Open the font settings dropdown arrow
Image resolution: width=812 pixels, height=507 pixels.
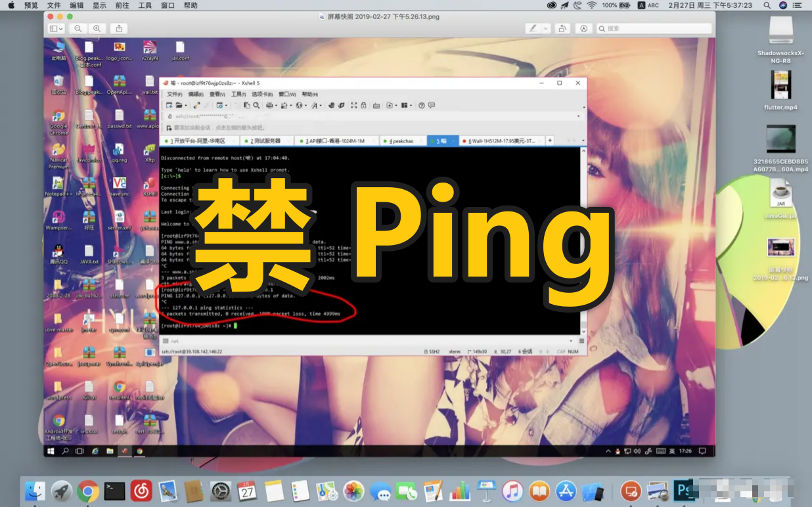[x=321, y=106]
